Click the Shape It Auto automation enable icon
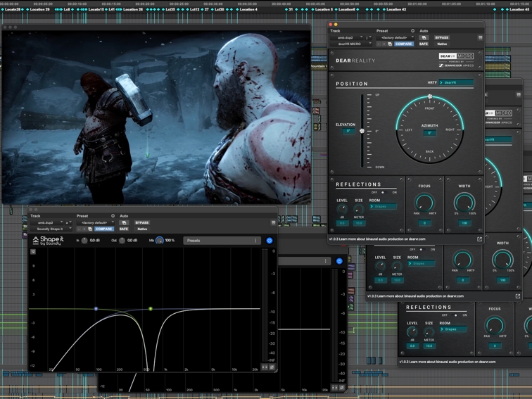The image size is (532, 399). pyautogui.click(x=124, y=222)
